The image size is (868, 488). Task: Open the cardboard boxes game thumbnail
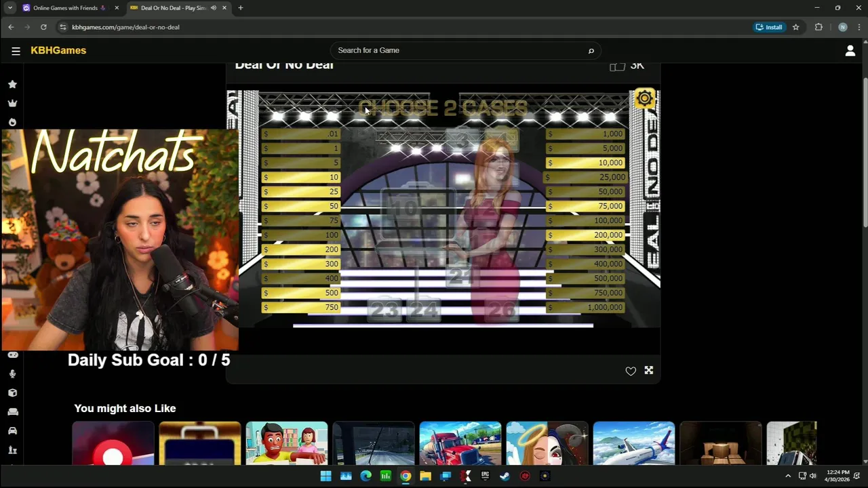[721, 443]
